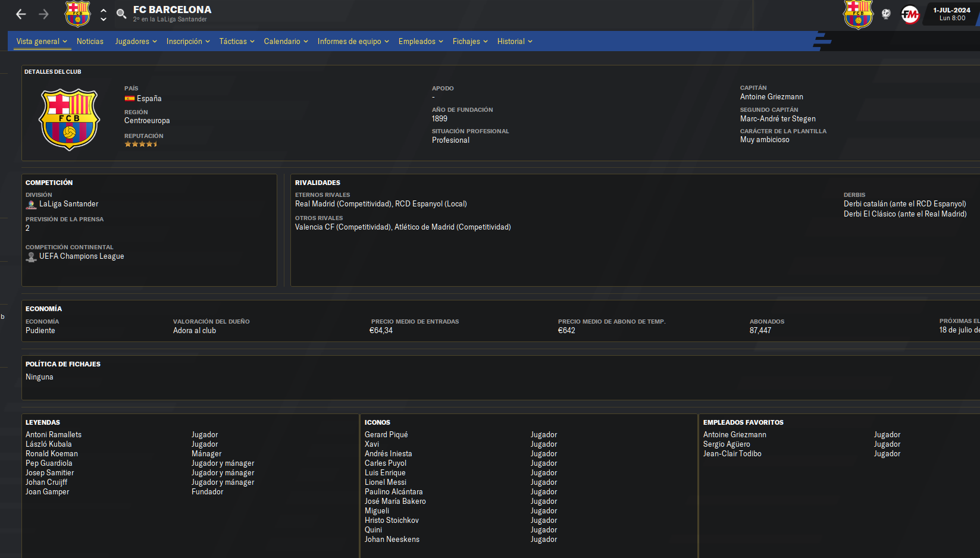Select the Pudiente economy value
Viewport: 980px width, 558px height.
[40, 331]
